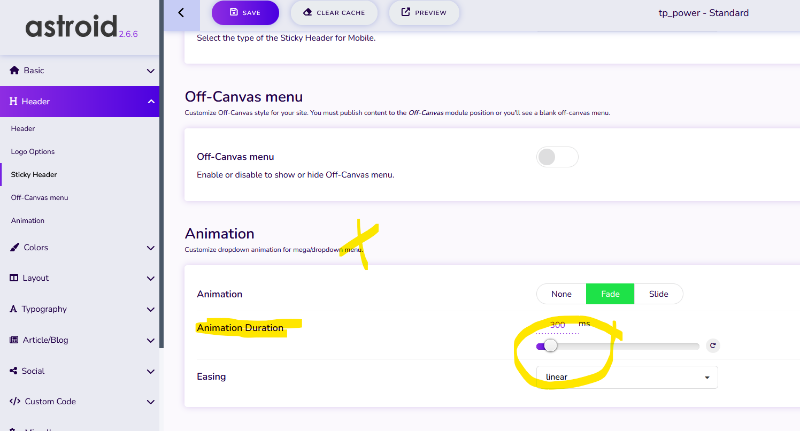Collapse the Header section chevron
Image resolution: width=800 pixels, height=431 pixels.
(x=151, y=102)
